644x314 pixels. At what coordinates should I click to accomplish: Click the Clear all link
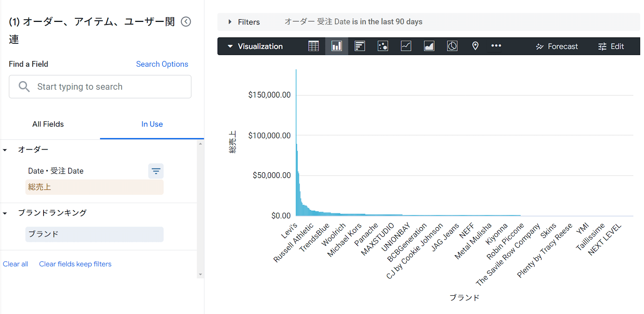pos(15,264)
